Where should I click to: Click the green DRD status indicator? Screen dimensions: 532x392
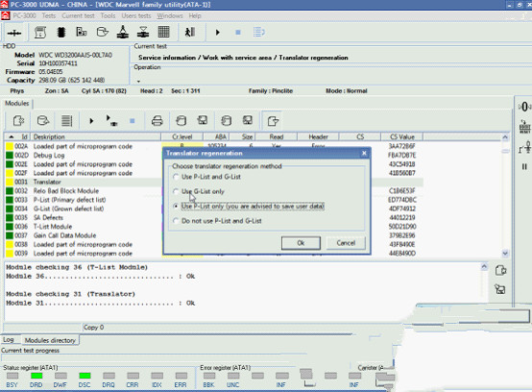pyautogui.click(x=36, y=376)
